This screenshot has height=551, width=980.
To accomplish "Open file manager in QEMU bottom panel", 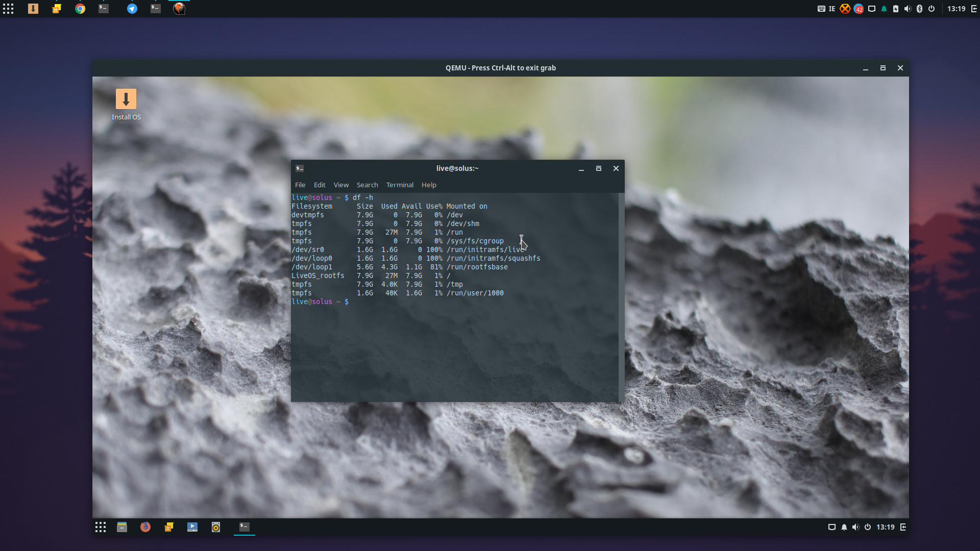I will pos(122,527).
